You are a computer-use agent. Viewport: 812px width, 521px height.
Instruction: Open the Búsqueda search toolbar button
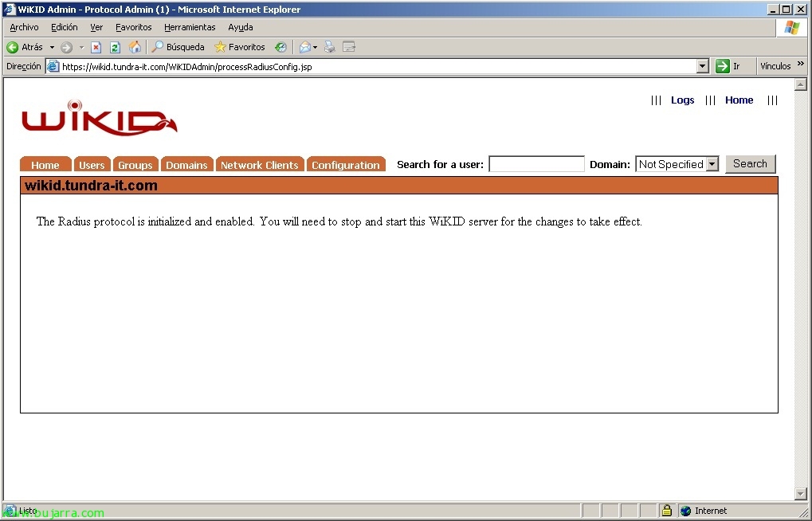pyautogui.click(x=178, y=47)
